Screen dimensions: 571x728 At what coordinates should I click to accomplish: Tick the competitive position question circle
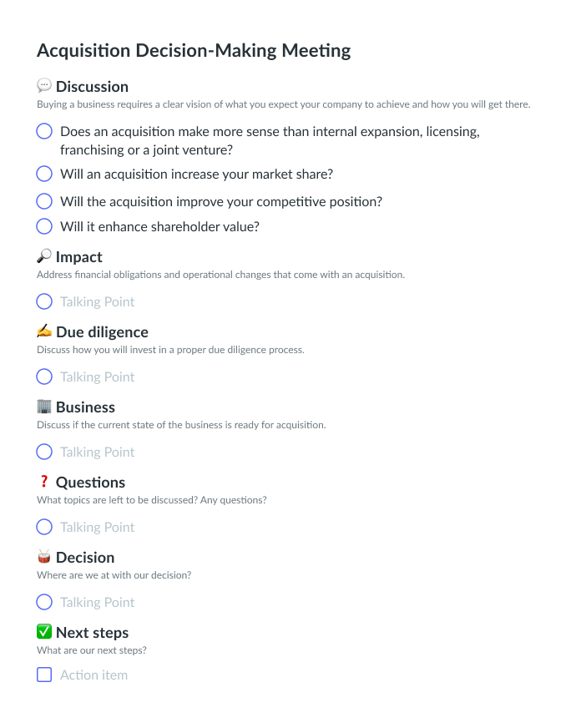[x=44, y=201]
